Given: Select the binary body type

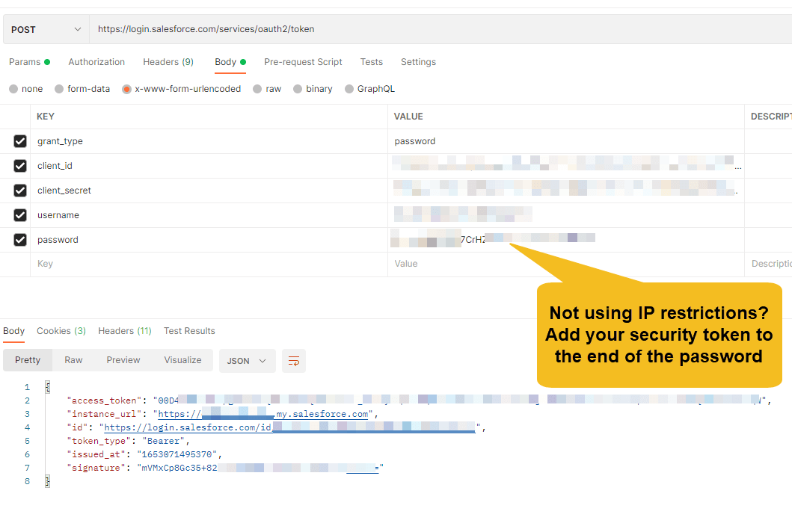Looking at the screenshot, I should tap(302, 88).
